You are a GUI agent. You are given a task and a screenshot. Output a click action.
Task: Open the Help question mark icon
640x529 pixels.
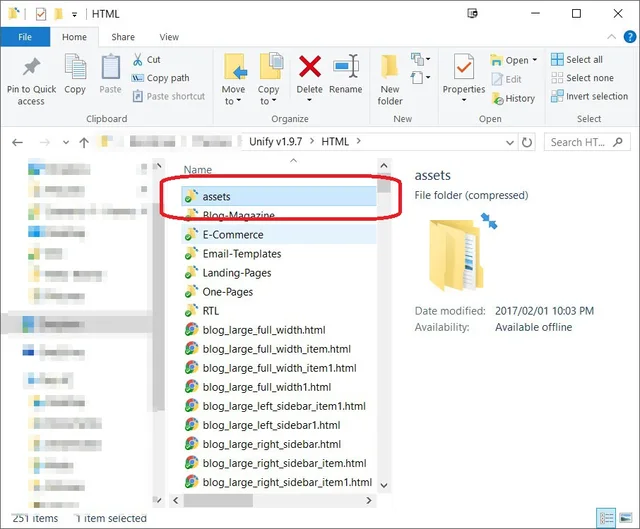[630, 37]
